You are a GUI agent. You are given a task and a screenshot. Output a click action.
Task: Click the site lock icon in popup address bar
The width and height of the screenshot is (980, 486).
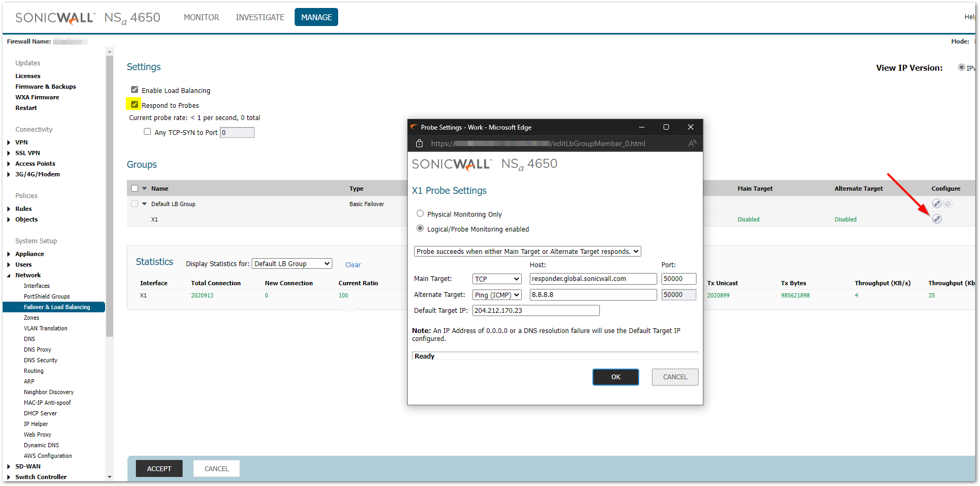(x=419, y=143)
